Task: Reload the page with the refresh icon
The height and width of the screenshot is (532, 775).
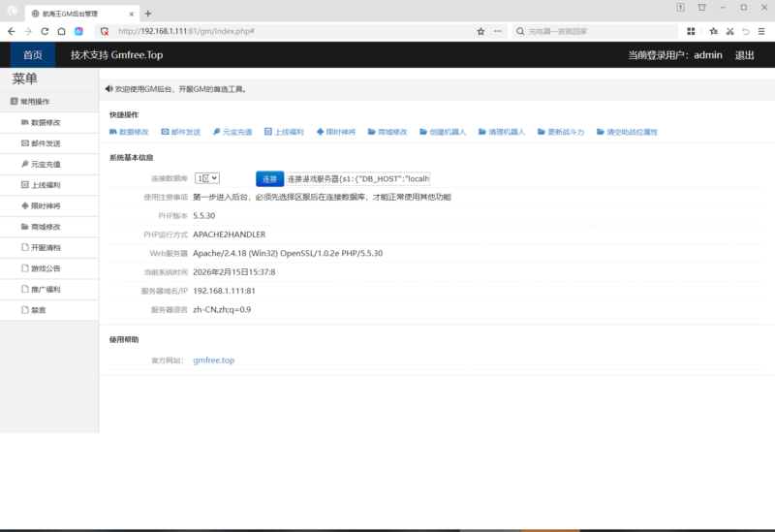Action: (x=45, y=31)
